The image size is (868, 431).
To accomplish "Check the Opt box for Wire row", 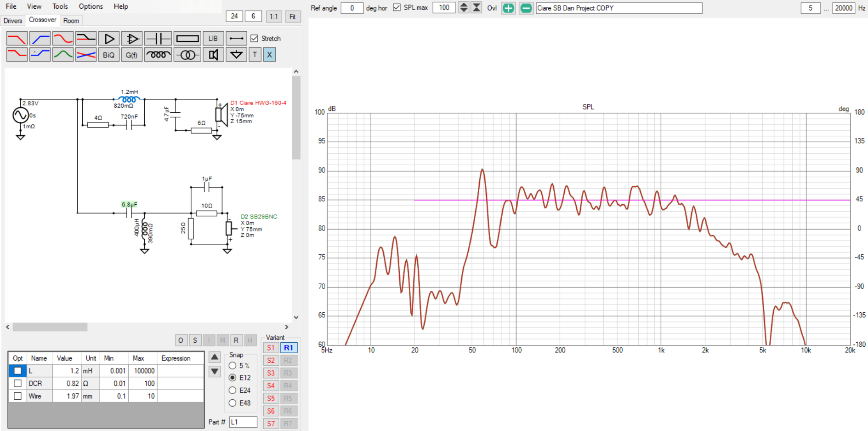I will (x=17, y=396).
